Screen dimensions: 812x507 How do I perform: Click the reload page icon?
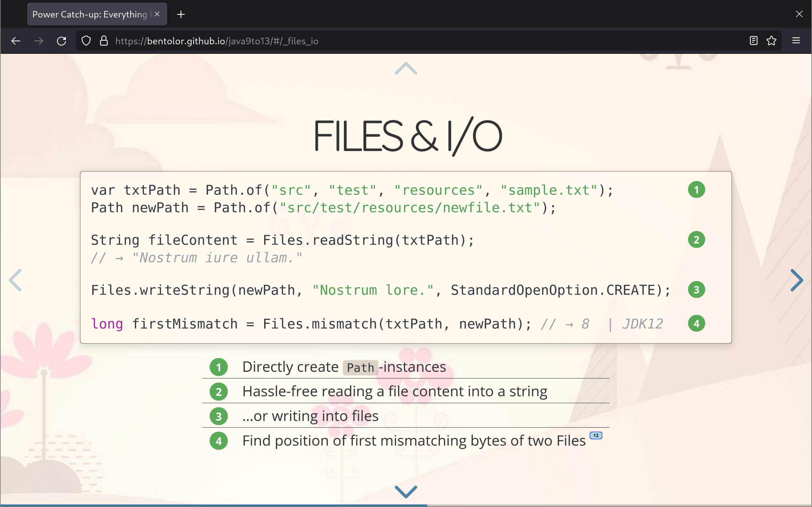click(x=62, y=41)
